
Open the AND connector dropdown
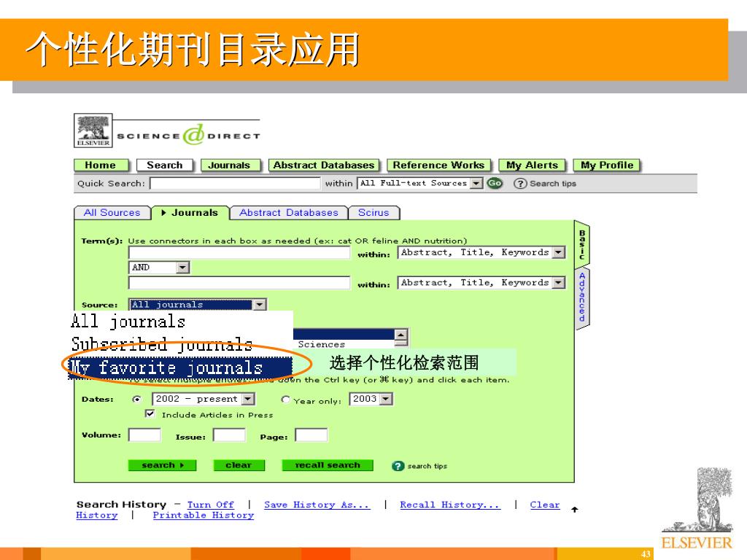click(x=159, y=268)
